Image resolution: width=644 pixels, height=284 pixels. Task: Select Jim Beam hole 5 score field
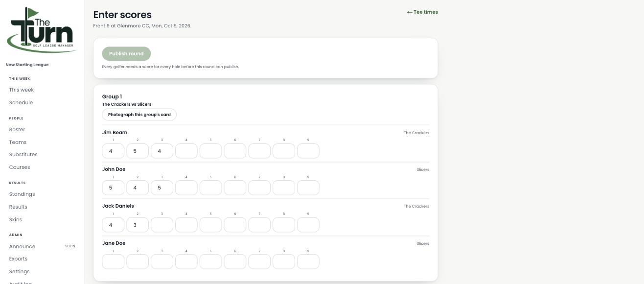point(211,151)
